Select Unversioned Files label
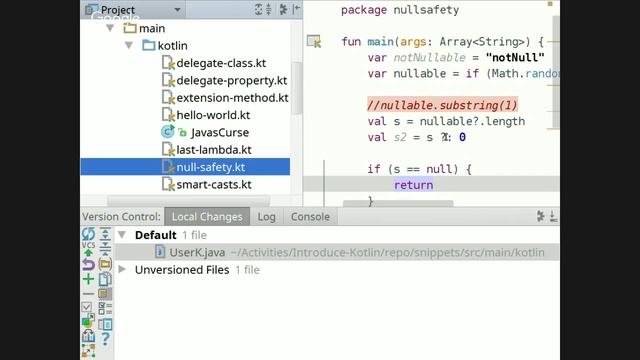 182,270
